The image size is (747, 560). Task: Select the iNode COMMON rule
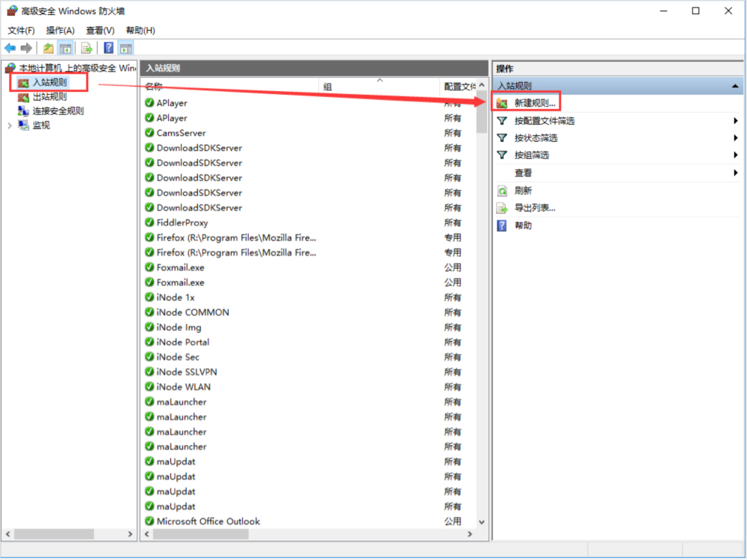tap(193, 312)
